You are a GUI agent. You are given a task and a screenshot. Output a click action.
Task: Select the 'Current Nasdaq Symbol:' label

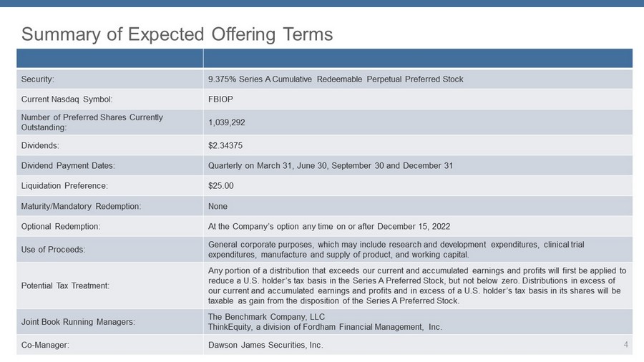tap(67, 100)
